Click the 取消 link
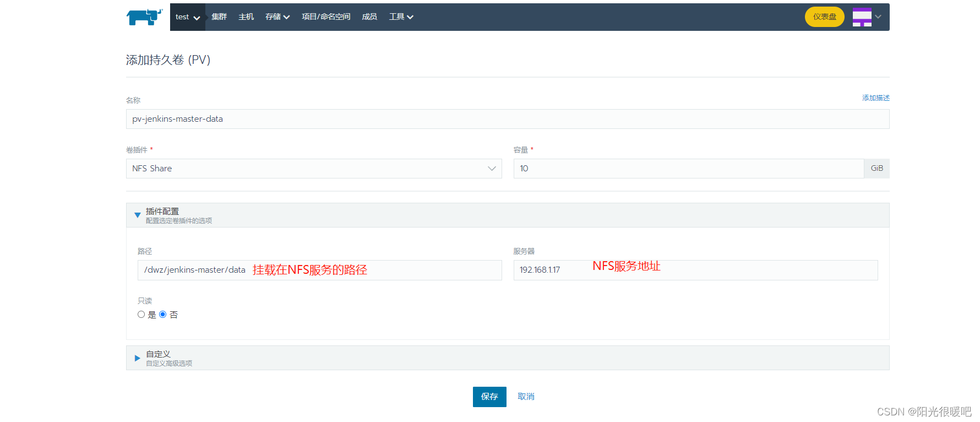 pyautogui.click(x=526, y=397)
